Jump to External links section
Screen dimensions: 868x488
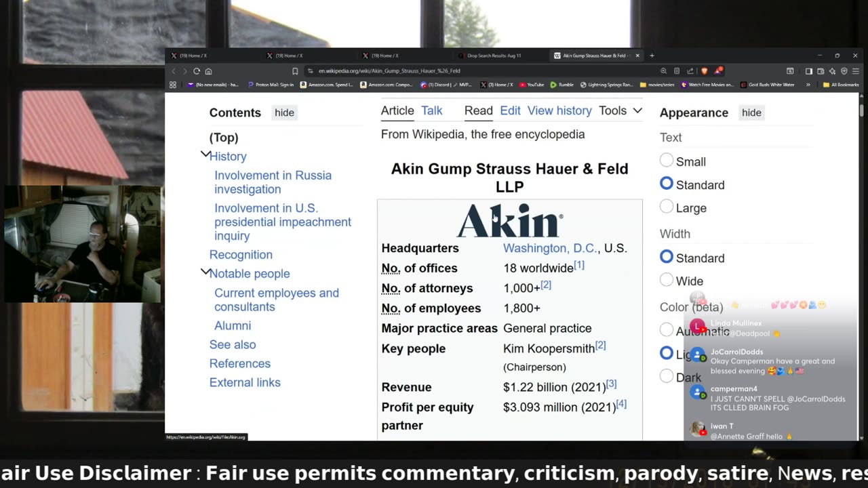(245, 382)
